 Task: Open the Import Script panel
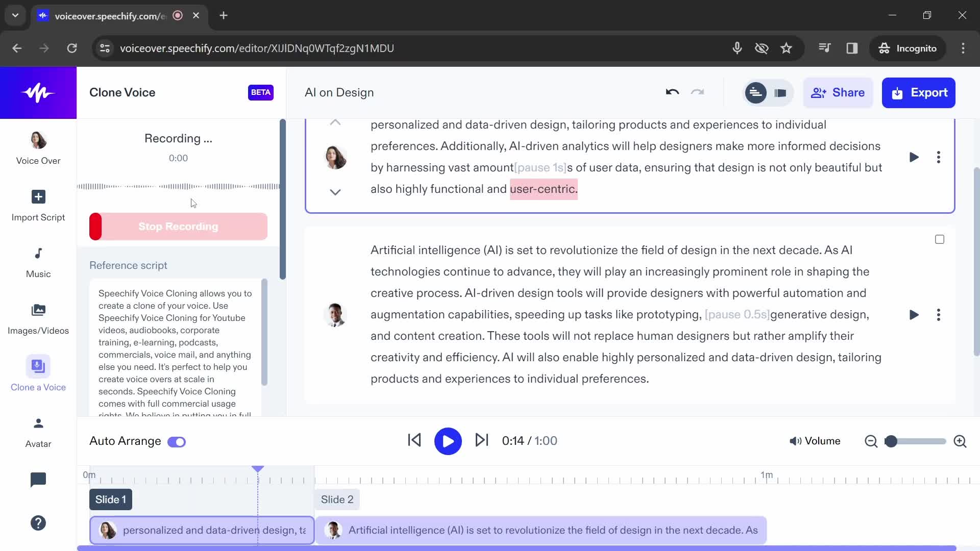(38, 205)
